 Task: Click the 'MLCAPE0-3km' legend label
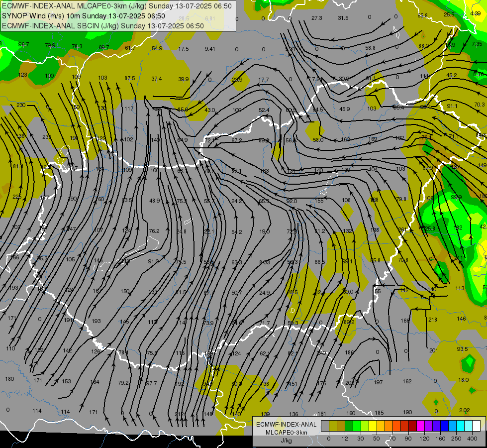coord(286,433)
